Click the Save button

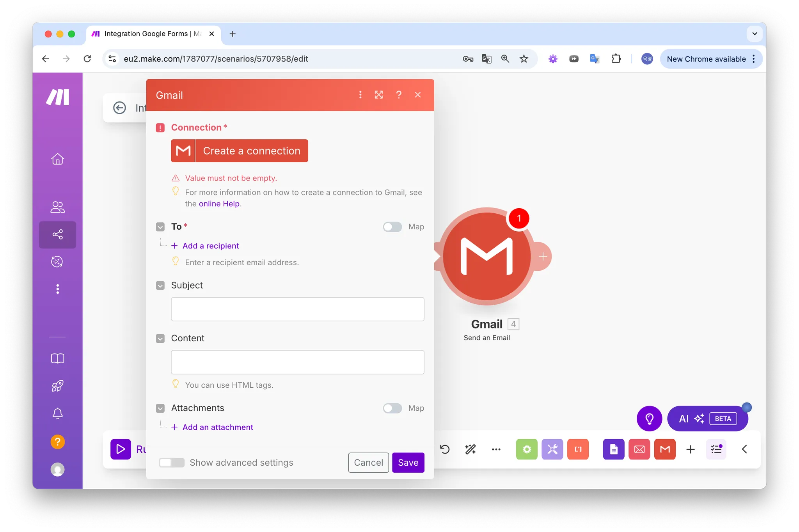tap(408, 463)
